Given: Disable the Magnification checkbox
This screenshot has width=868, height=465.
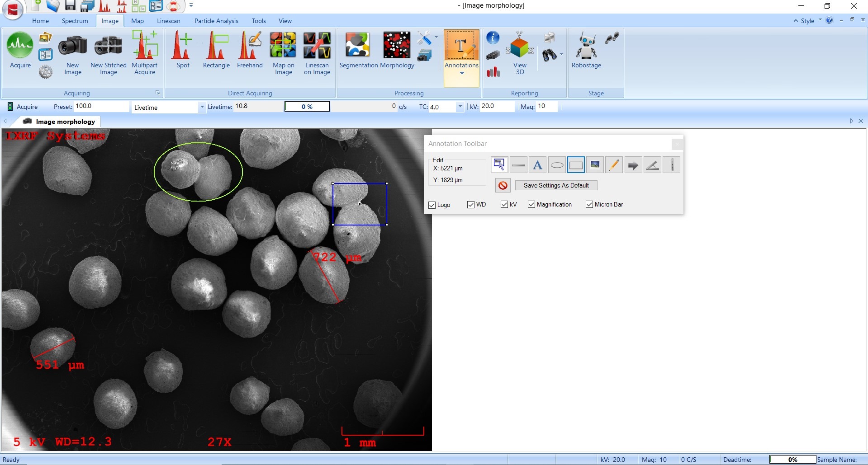Looking at the screenshot, I should (531, 205).
